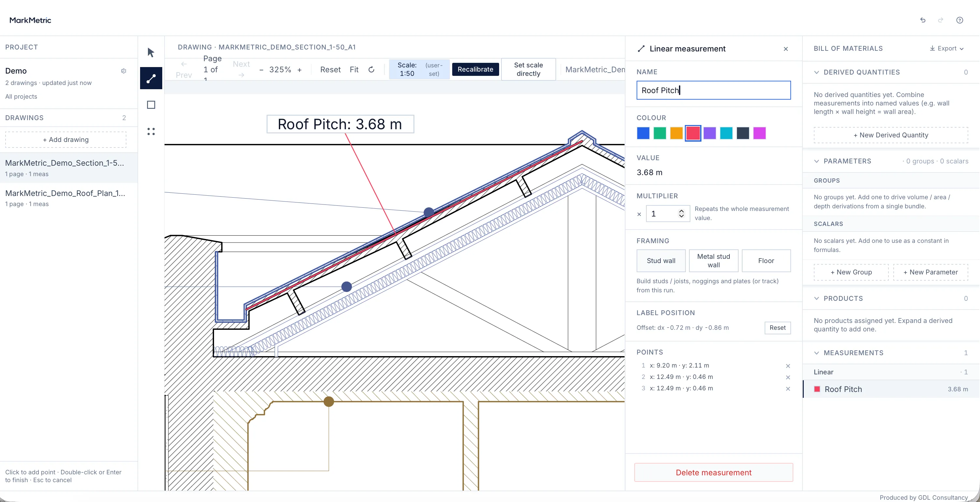Click the brown vertex on lower outline
The width and height of the screenshot is (980, 502).
coord(329,402)
